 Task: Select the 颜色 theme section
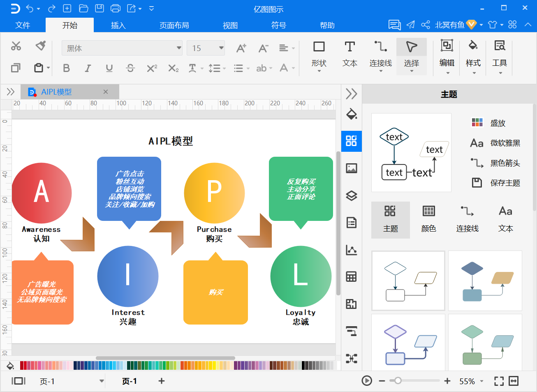pyautogui.click(x=429, y=220)
